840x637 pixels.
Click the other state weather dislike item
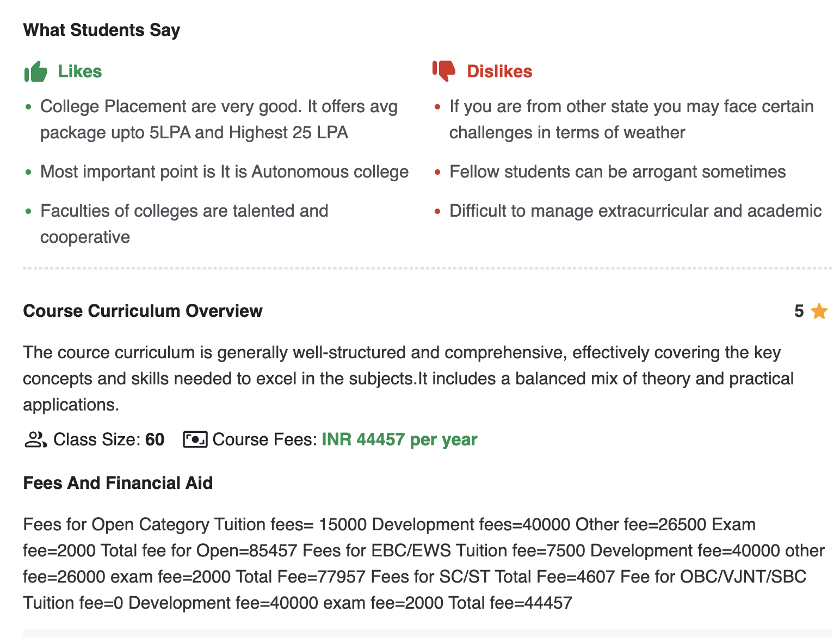(x=631, y=119)
